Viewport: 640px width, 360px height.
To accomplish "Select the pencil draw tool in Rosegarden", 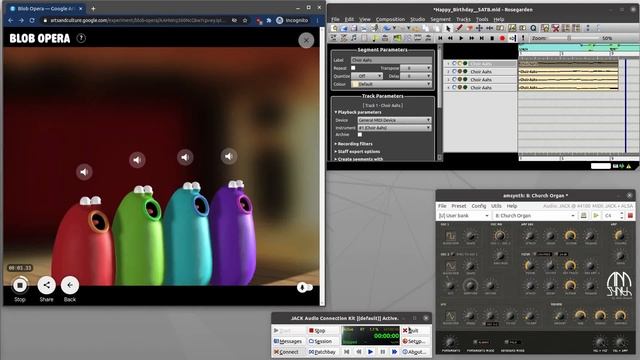I will point(459,28).
